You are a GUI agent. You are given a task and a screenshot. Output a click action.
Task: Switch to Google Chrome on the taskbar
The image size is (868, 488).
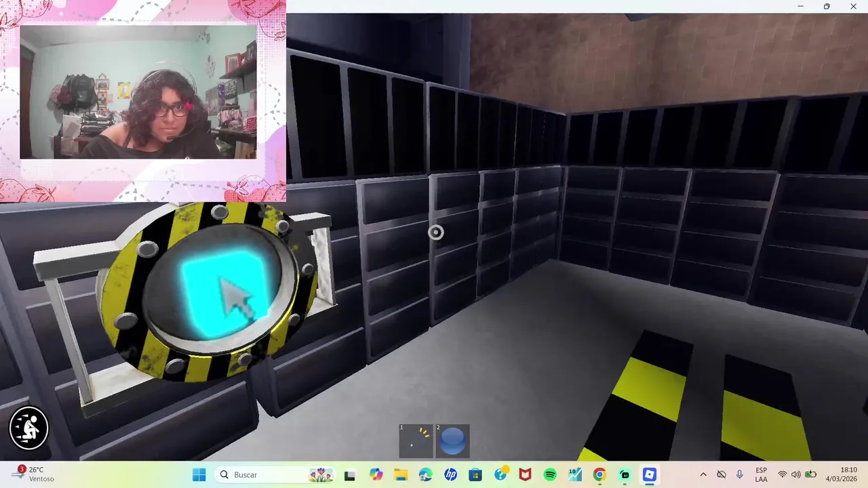[599, 474]
